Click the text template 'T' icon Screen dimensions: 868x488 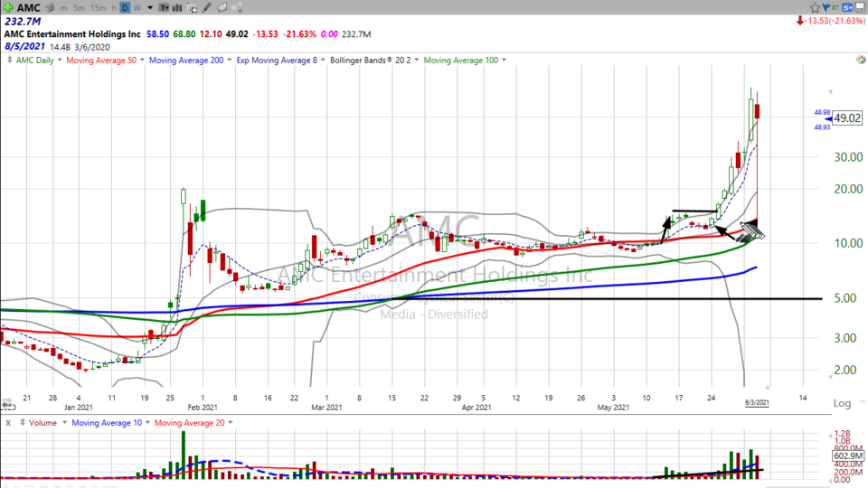point(164,8)
